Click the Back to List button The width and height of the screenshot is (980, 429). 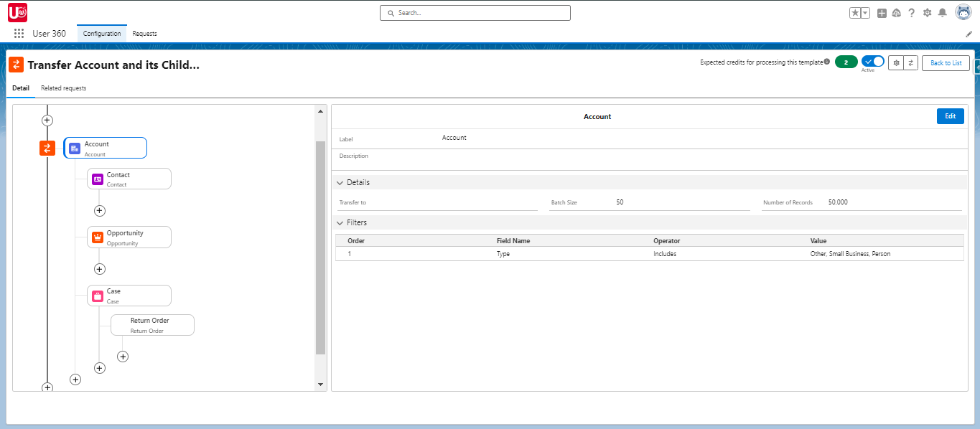pos(946,63)
